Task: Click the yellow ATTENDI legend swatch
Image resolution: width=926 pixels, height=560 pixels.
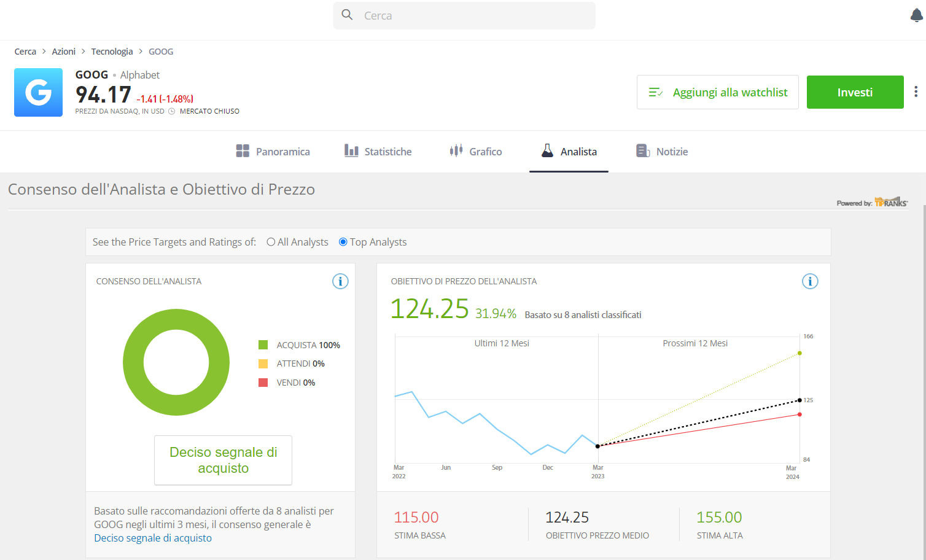Action: pos(263,364)
